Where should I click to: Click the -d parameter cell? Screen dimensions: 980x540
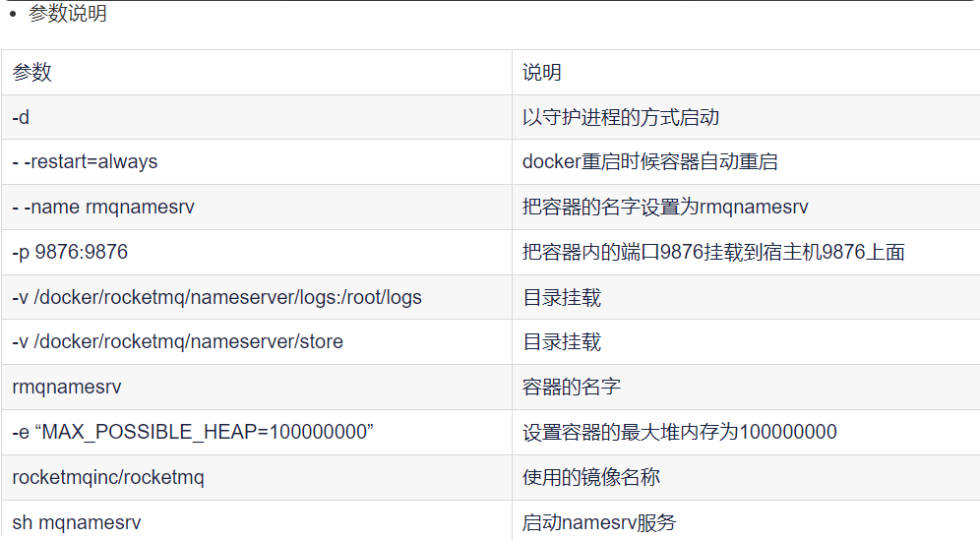(256, 117)
